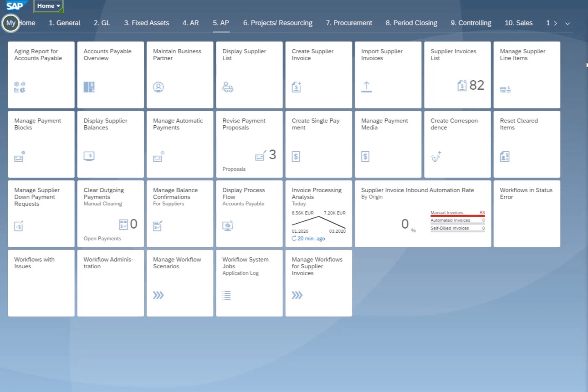Open the Maintain Business Partner person icon

click(158, 87)
